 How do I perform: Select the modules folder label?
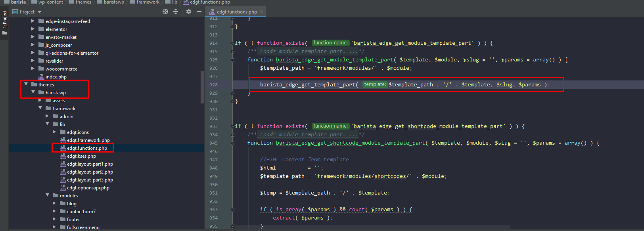(x=69, y=196)
